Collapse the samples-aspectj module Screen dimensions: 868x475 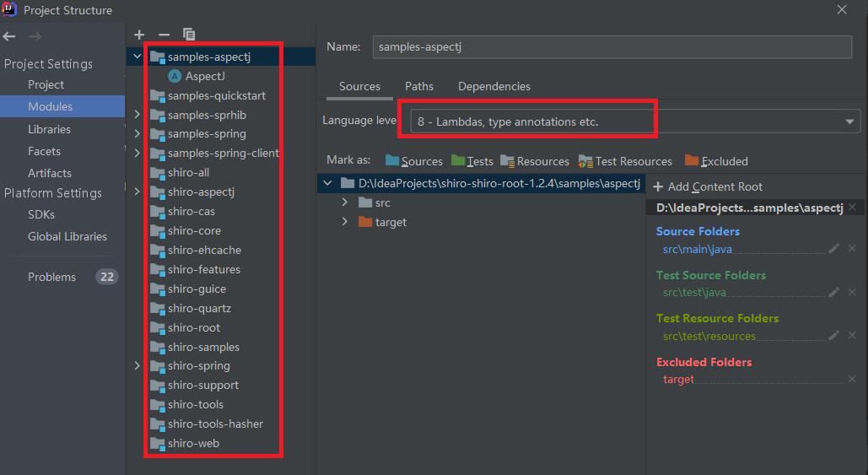pyautogui.click(x=137, y=57)
